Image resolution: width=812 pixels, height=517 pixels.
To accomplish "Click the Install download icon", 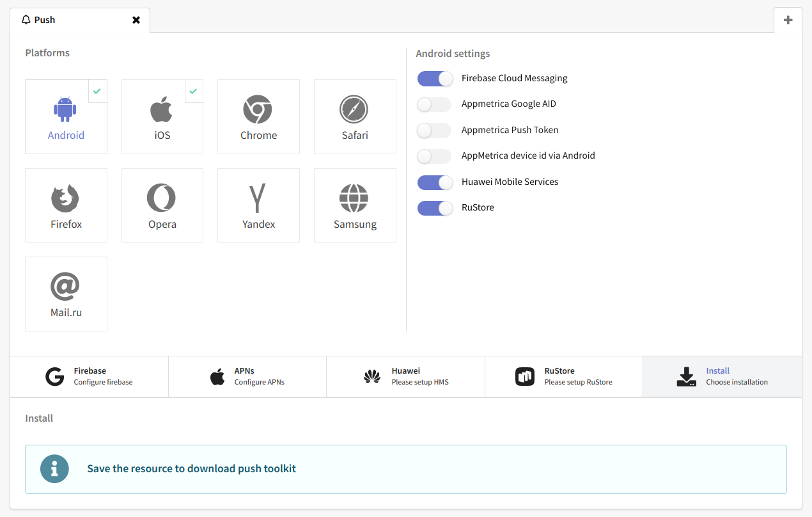I will pyautogui.click(x=687, y=377).
